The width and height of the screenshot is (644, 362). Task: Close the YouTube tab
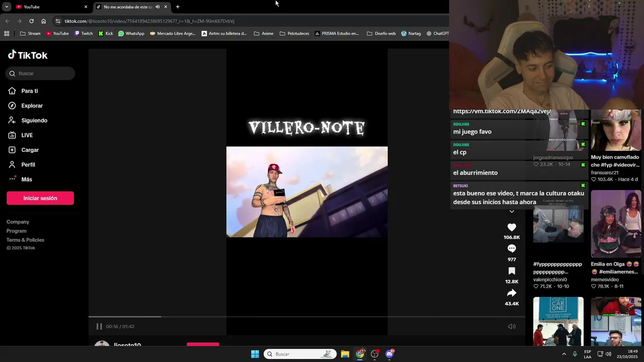coord(86,7)
